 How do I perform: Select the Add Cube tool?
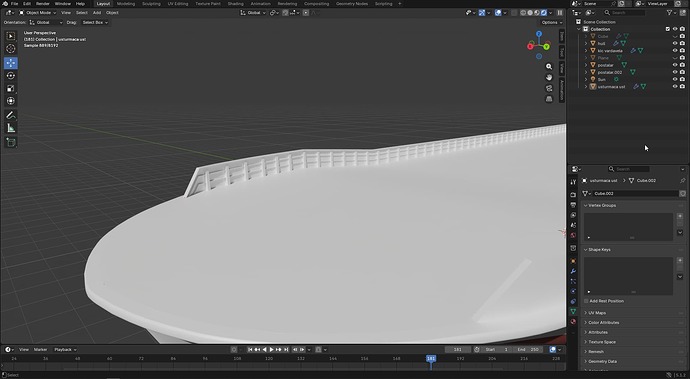click(x=11, y=142)
